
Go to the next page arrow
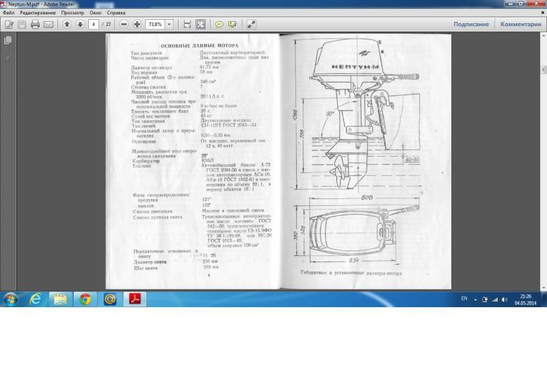point(80,24)
